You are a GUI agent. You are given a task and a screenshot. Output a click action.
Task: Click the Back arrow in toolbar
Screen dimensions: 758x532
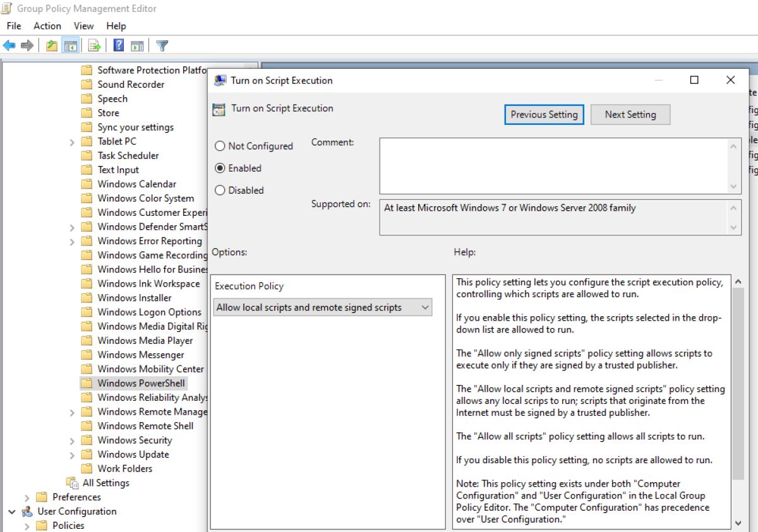[x=9, y=45]
